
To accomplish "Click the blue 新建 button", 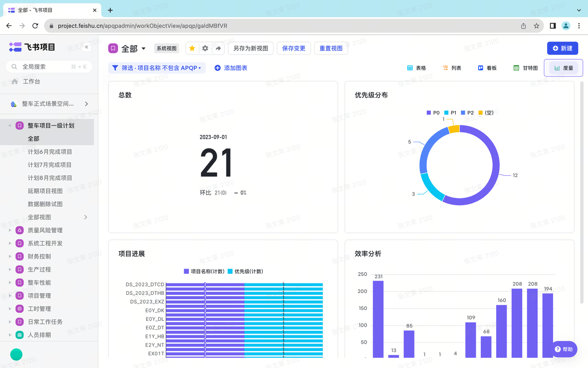I will coord(562,48).
